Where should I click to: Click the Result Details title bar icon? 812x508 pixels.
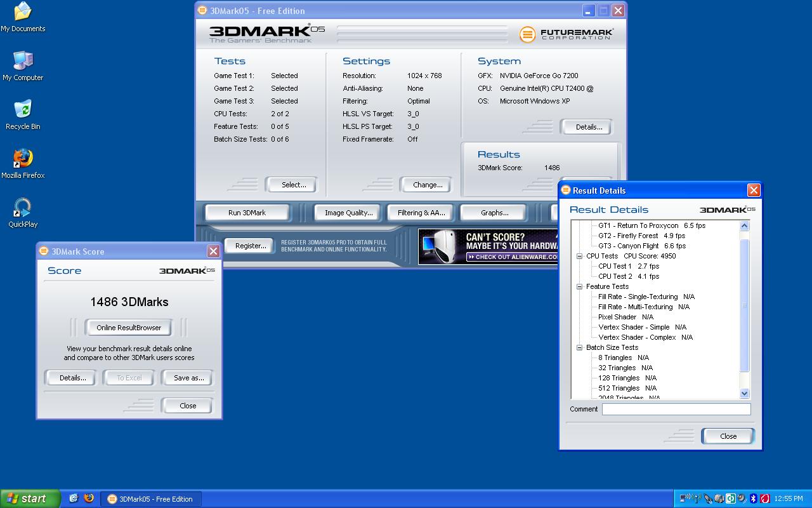(x=565, y=190)
